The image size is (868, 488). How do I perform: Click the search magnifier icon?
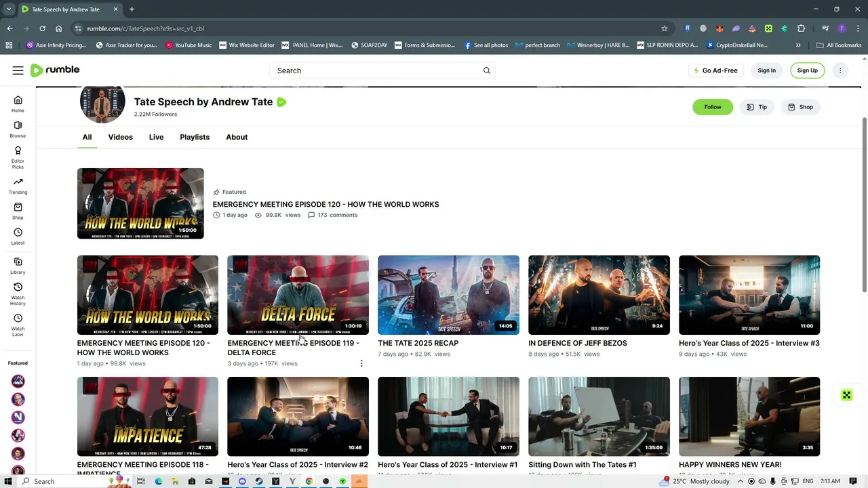tap(486, 70)
